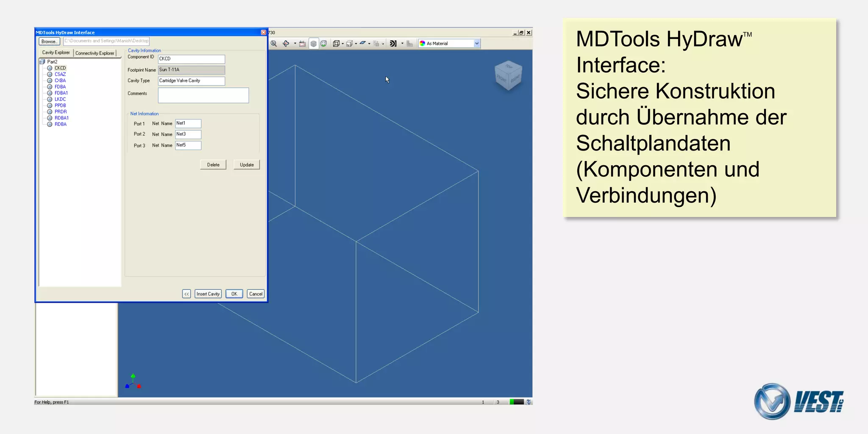Select the Part2 root tree node
The image size is (868, 434).
[x=52, y=62]
